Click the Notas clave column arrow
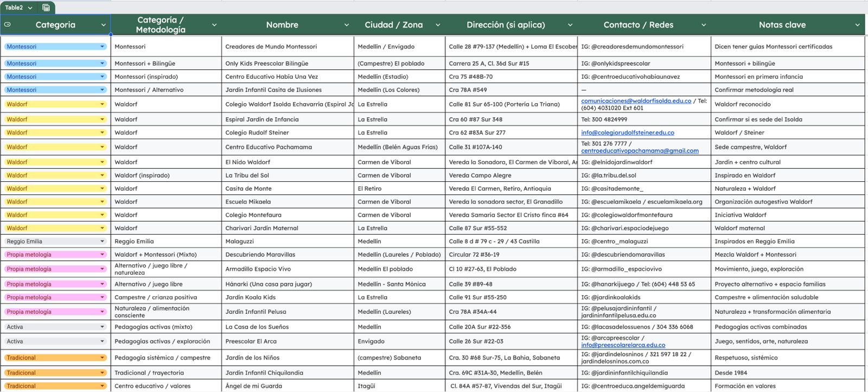 (x=857, y=25)
